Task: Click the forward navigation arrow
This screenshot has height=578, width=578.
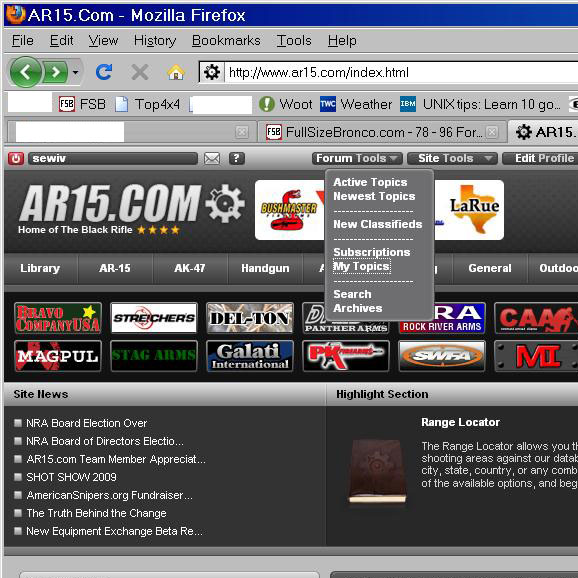Action: [56, 72]
